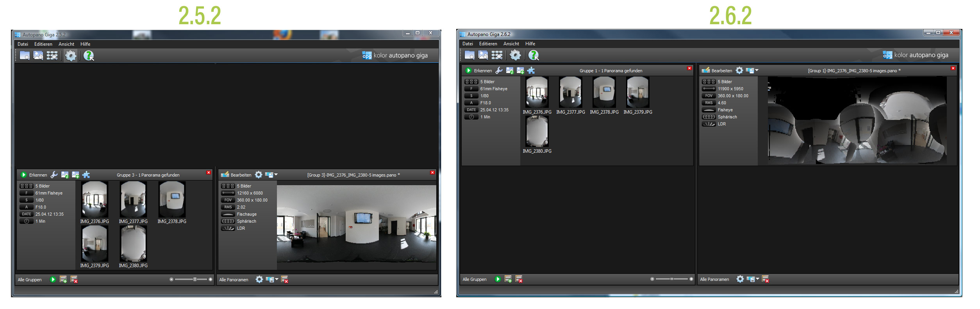Open settings gear in 2.5.2 main toolbar

click(x=71, y=55)
